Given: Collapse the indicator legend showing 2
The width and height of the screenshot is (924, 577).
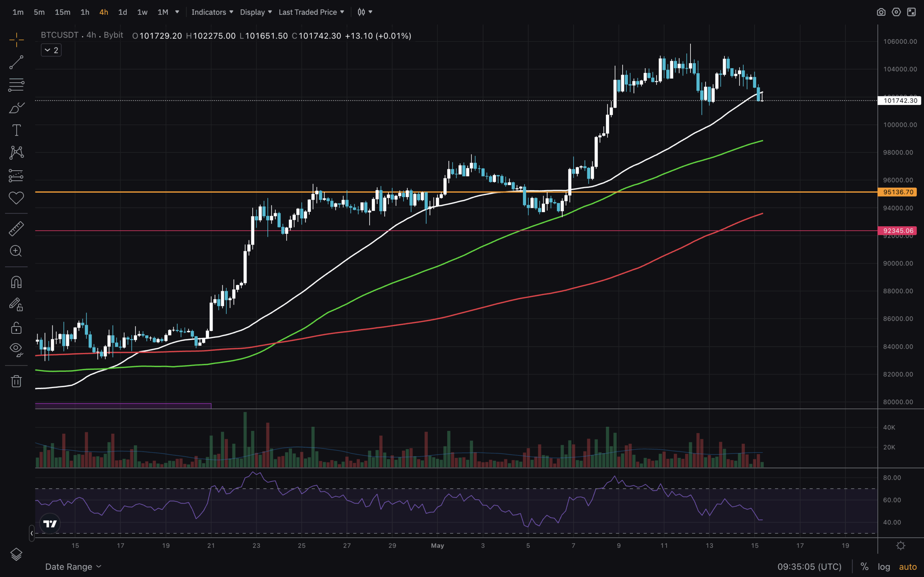Looking at the screenshot, I should [x=51, y=50].
